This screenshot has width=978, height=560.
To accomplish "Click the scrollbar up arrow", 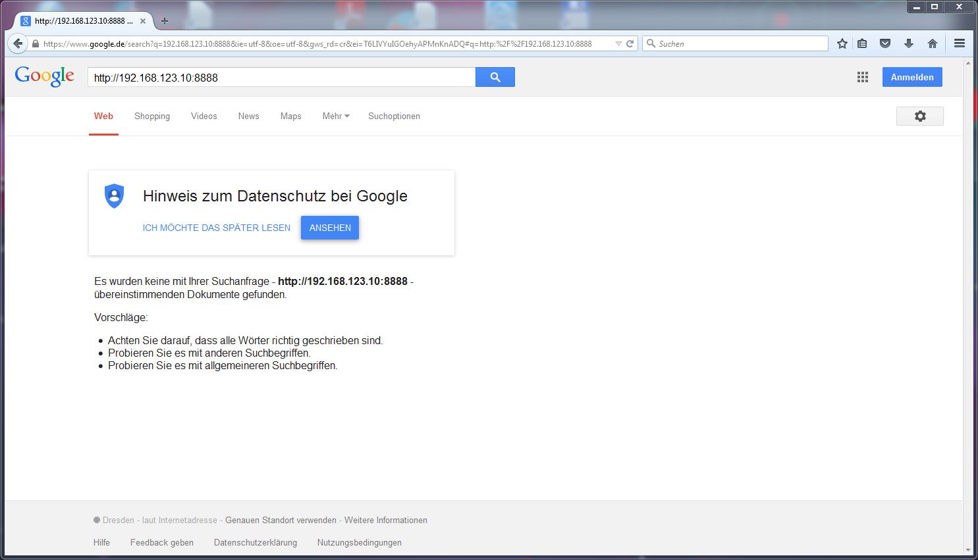I will tap(967, 64).
